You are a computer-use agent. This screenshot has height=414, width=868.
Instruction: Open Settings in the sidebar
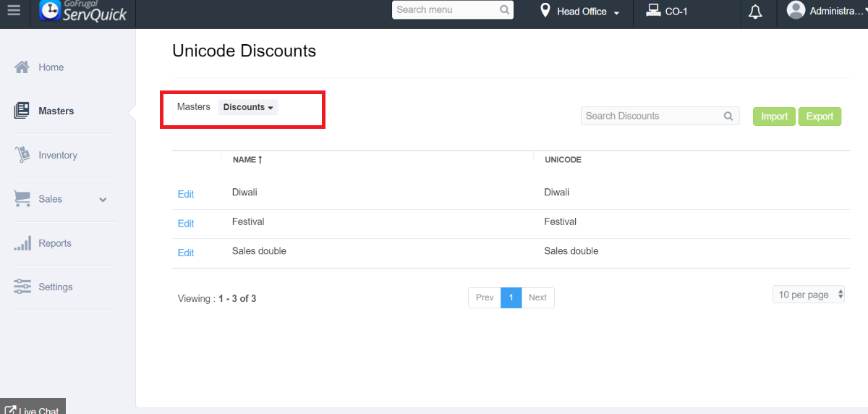pos(55,287)
